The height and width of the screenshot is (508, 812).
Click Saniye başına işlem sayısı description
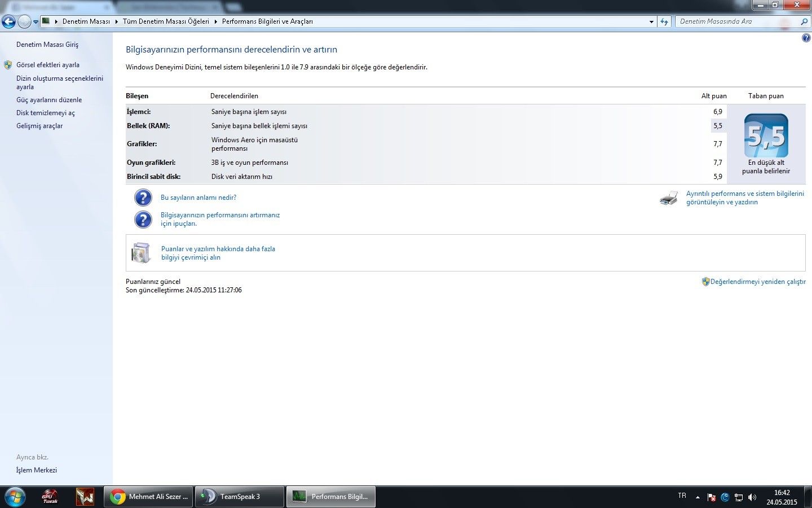click(x=249, y=112)
